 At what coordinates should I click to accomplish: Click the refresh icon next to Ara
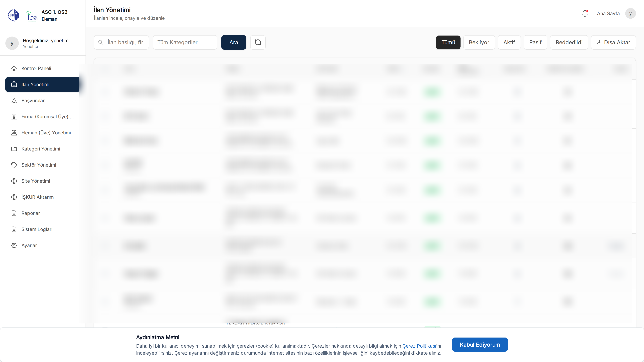pyautogui.click(x=258, y=42)
